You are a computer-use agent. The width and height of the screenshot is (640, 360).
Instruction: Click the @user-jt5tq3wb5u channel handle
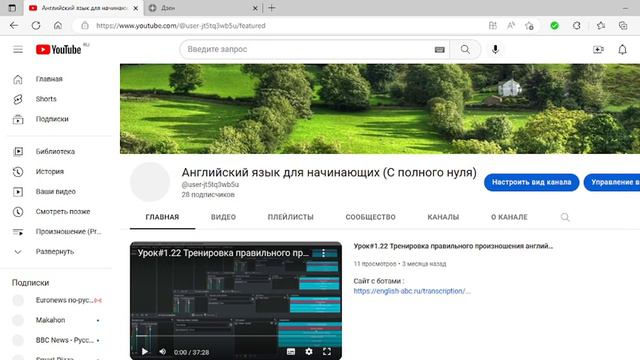(x=210, y=184)
